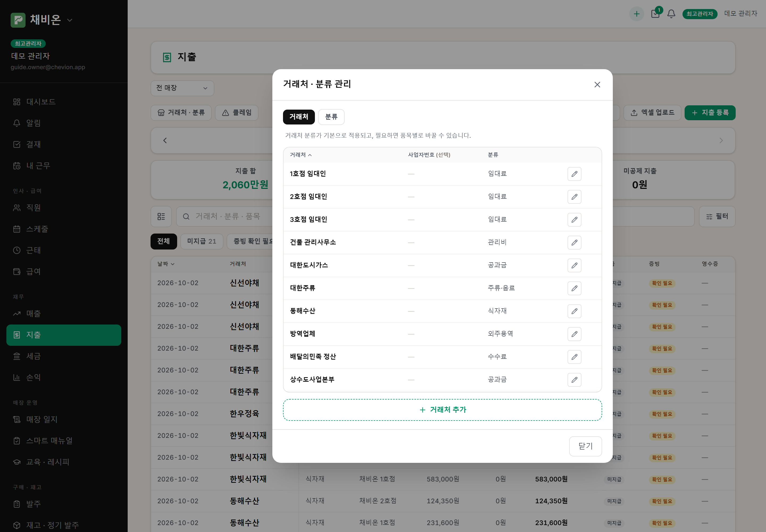Select the 전체 filter tab
Image resolution: width=766 pixels, height=532 pixels.
[x=164, y=241]
